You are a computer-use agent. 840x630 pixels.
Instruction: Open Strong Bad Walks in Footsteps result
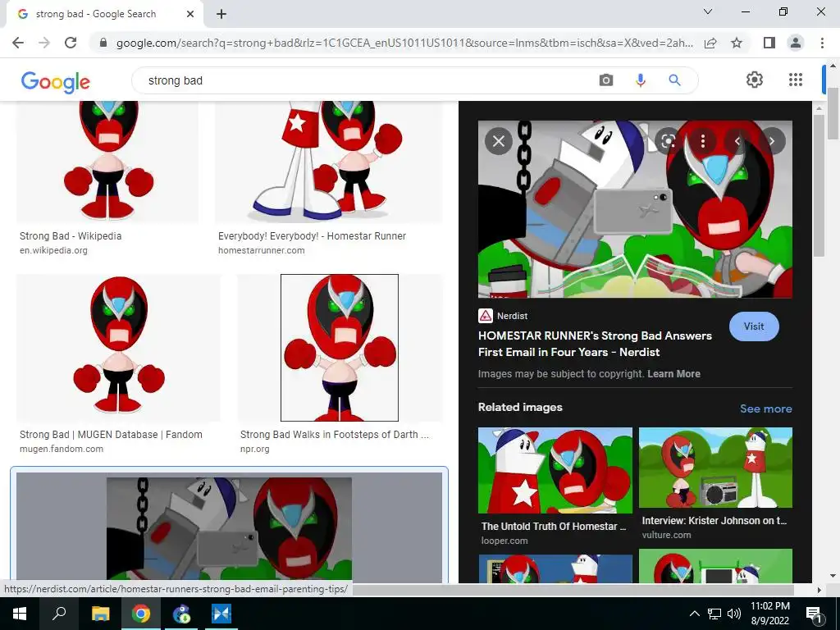tap(335, 435)
